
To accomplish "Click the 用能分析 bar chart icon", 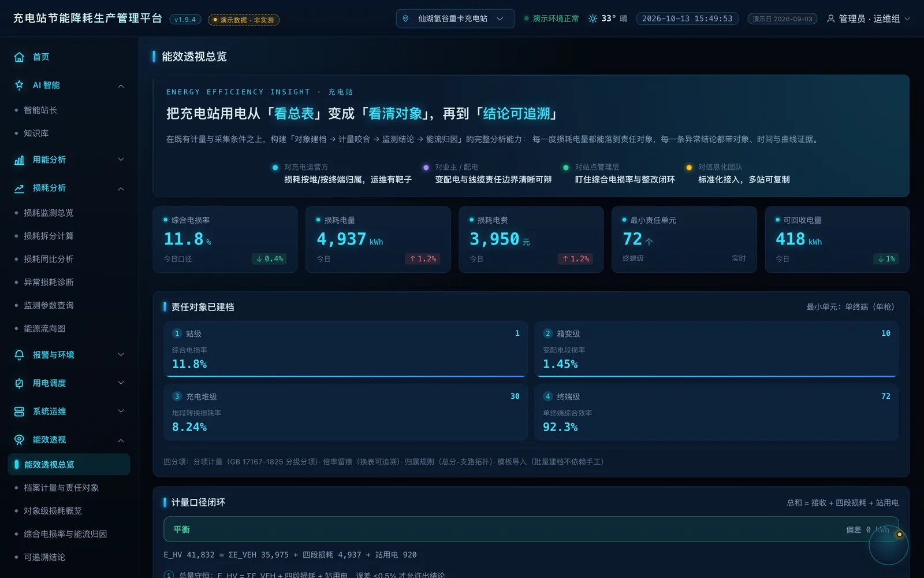I will pos(19,160).
